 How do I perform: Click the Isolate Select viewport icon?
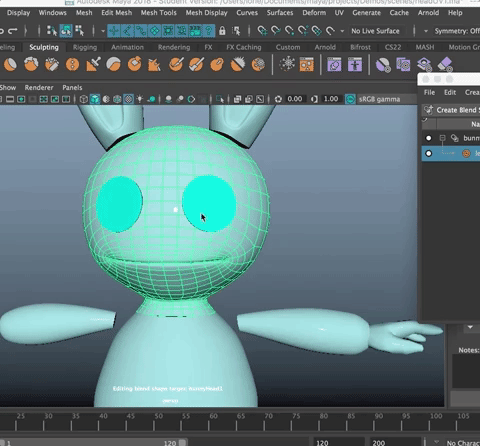(220, 99)
